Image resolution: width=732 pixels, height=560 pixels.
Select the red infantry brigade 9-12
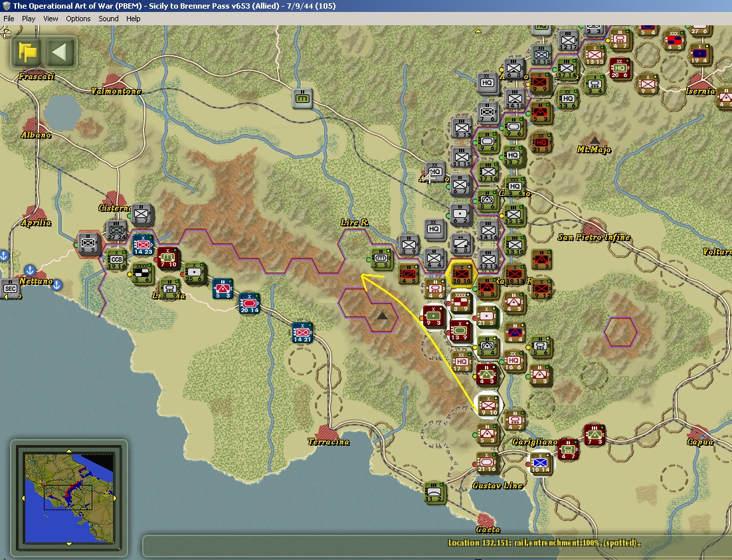click(541, 289)
